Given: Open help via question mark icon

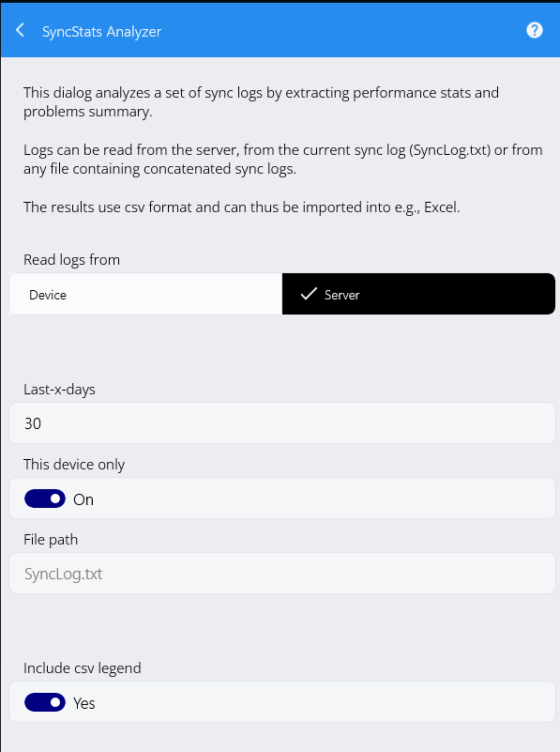Looking at the screenshot, I should point(534,30).
